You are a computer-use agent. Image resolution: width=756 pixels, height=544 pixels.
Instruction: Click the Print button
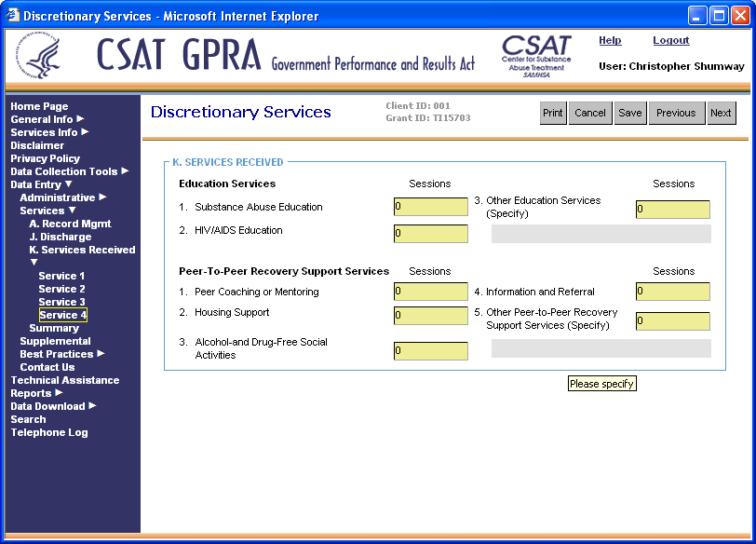(x=553, y=113)
